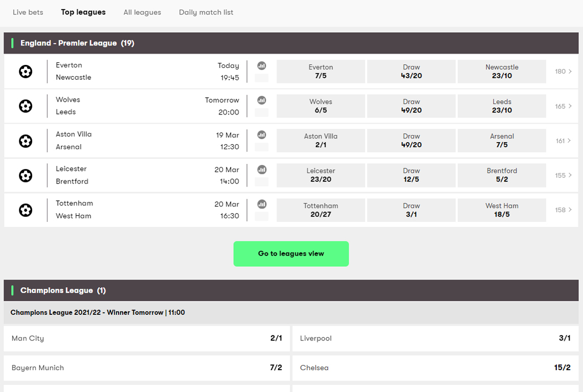Select Draw 49/20 for Wolves vs Leeds
Image resolution: width=583 pixels, height=392 pixels.
click(411, 106)
